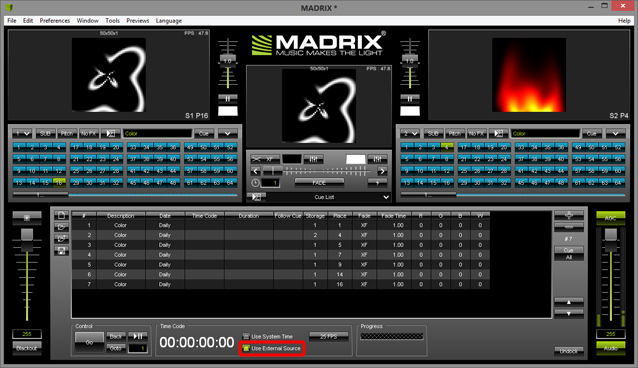Click the crossfader left arrow icon
The height and width of the screenshot is (368, 638).
pos(255,171)
